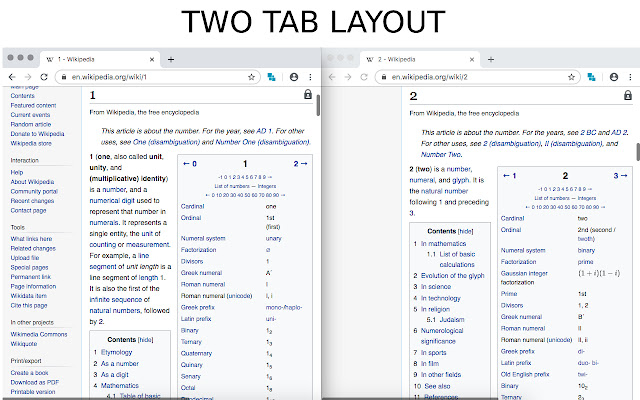This screenshot has width=640, height=400.
Task: Open 'Community portal' sidebar link
Action: click(x=34, y=191)
